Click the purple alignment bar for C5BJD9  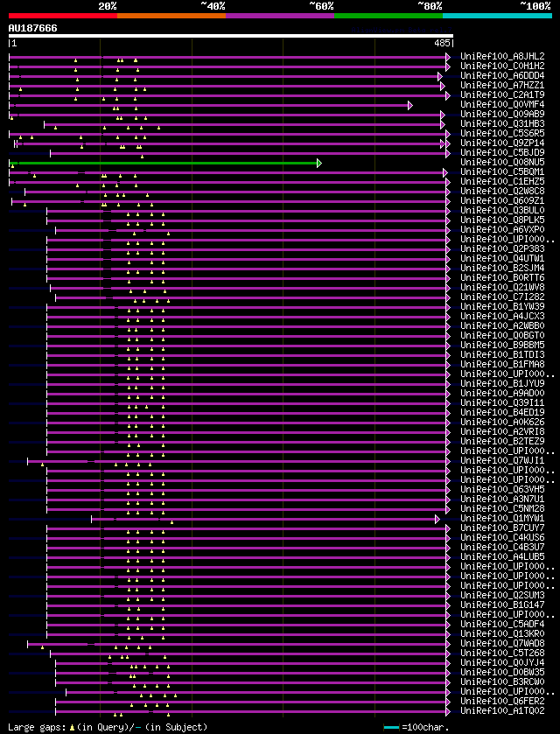[x=248, y=153]
